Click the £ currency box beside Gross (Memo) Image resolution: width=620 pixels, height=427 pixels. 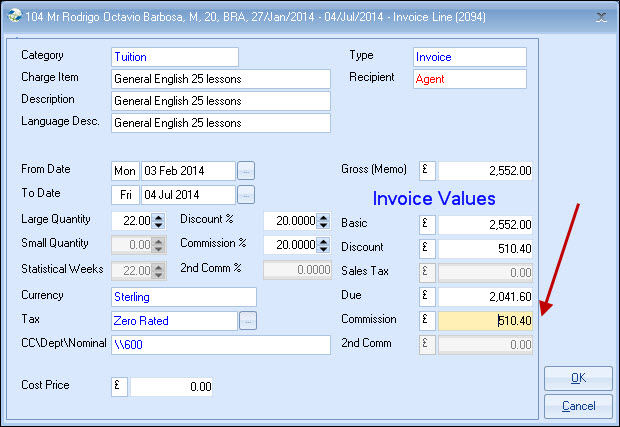point(427,171)
